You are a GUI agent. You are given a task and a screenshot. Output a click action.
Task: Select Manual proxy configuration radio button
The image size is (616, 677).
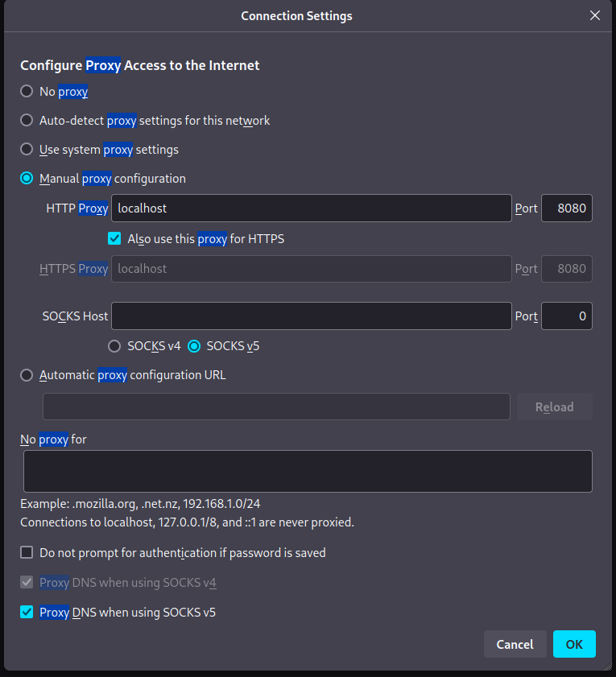(x=27, y=179)
